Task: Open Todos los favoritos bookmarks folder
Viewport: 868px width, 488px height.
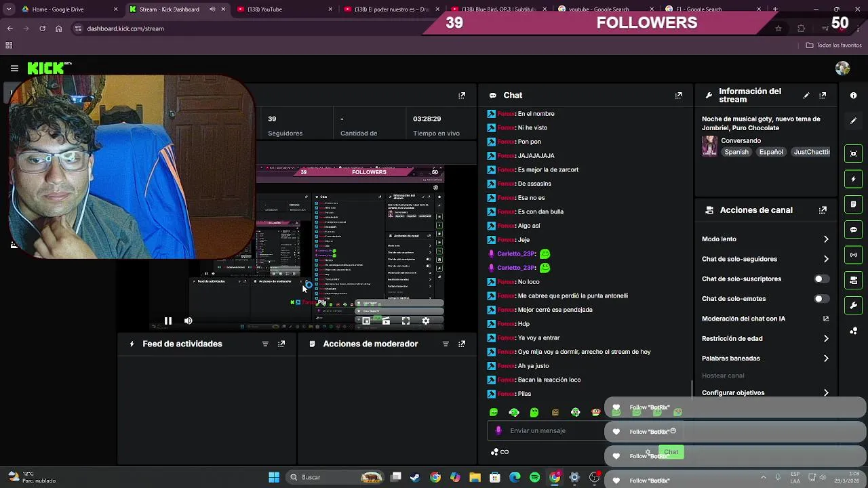Action: click(833, 45)
